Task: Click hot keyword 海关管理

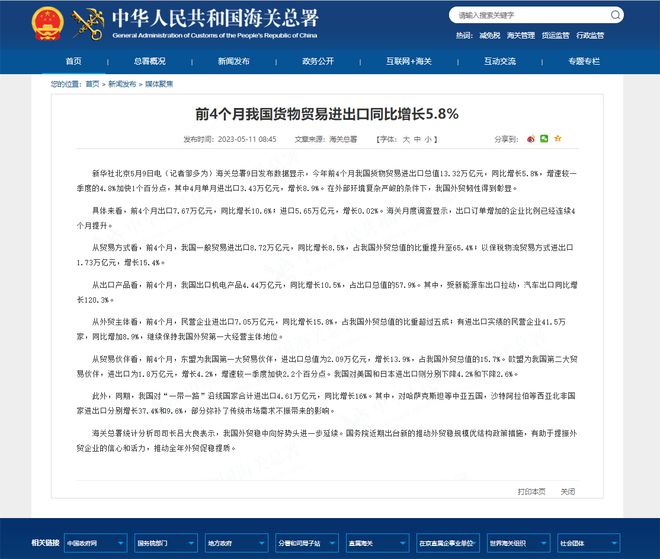Action: tap(521, 36)
